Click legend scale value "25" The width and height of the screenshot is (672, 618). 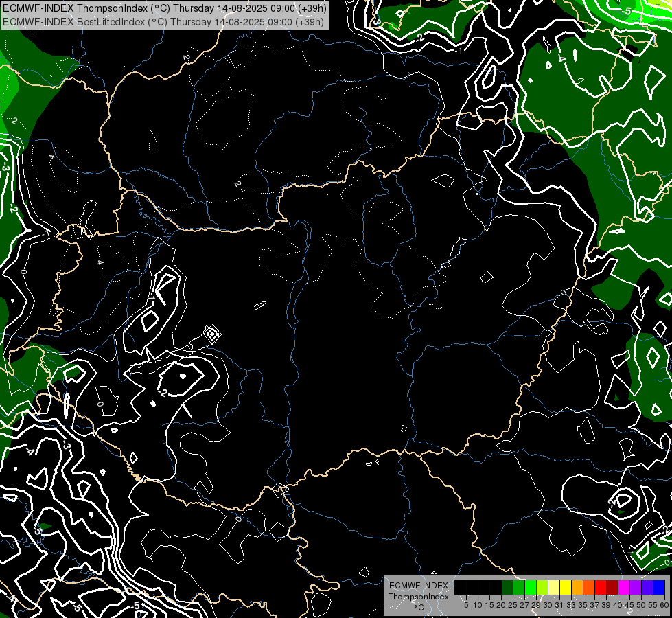[513, 605]
